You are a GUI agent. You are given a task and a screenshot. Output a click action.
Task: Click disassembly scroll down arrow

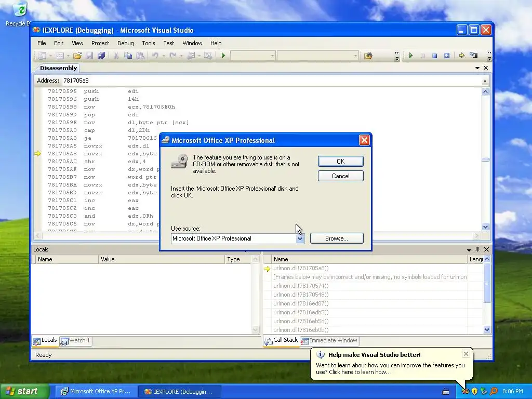point(486,227)
